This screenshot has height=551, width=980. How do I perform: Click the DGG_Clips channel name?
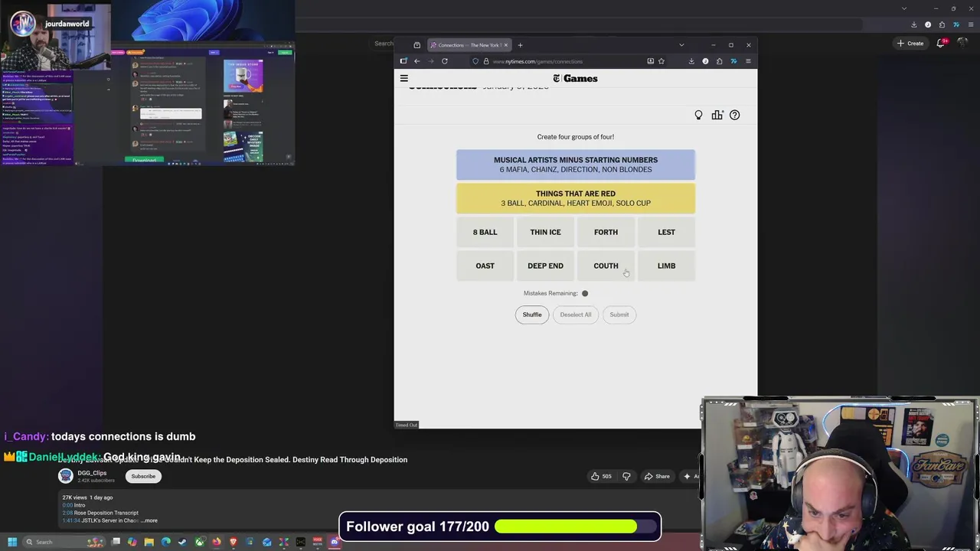point(92,473)
